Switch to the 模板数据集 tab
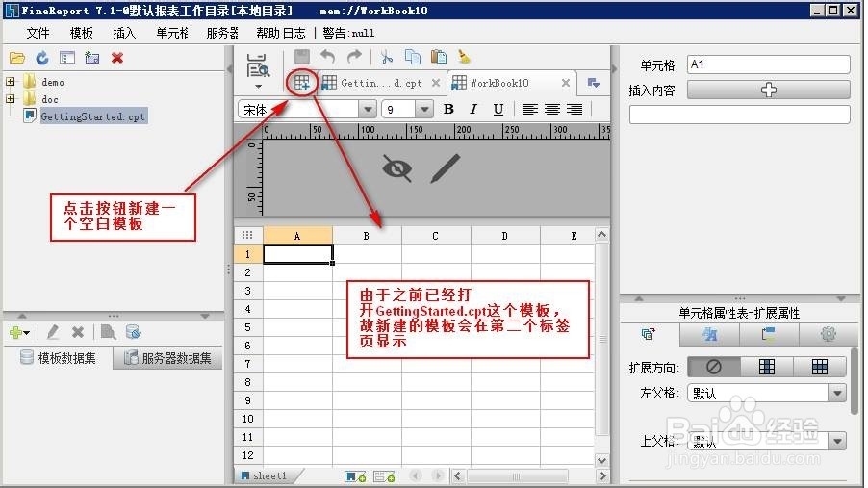This screenshot has height=488, width=868. [58, 358]
